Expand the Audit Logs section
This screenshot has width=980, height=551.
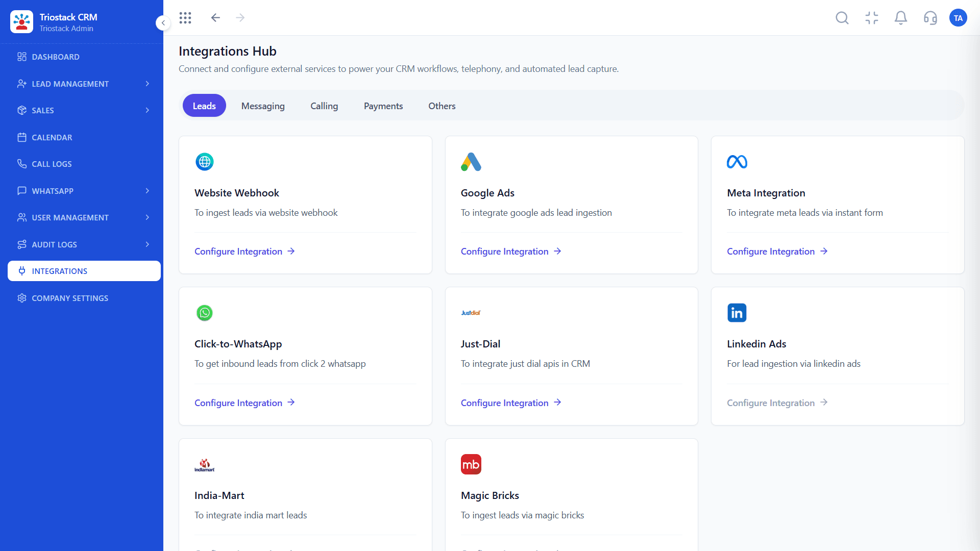(84, 244)
